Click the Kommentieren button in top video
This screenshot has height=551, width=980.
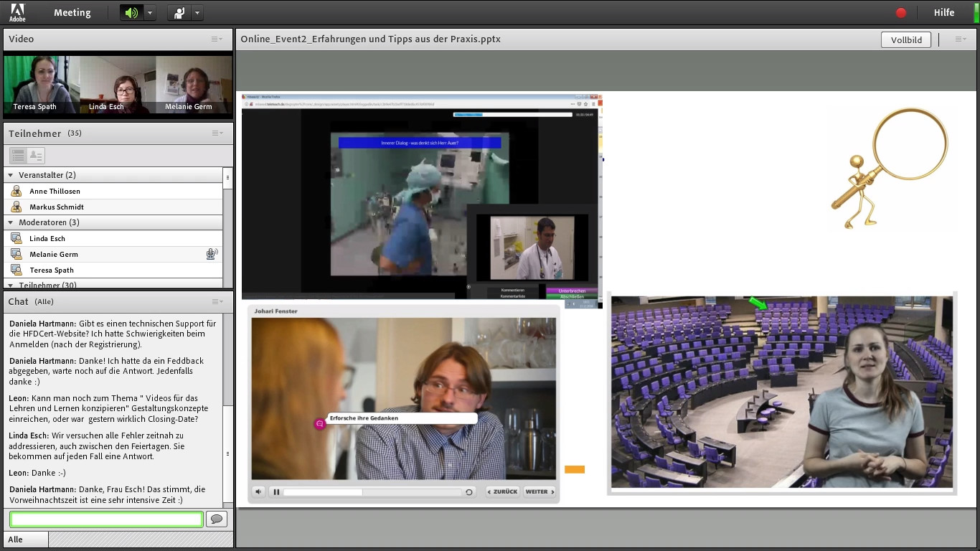[514, 291]
